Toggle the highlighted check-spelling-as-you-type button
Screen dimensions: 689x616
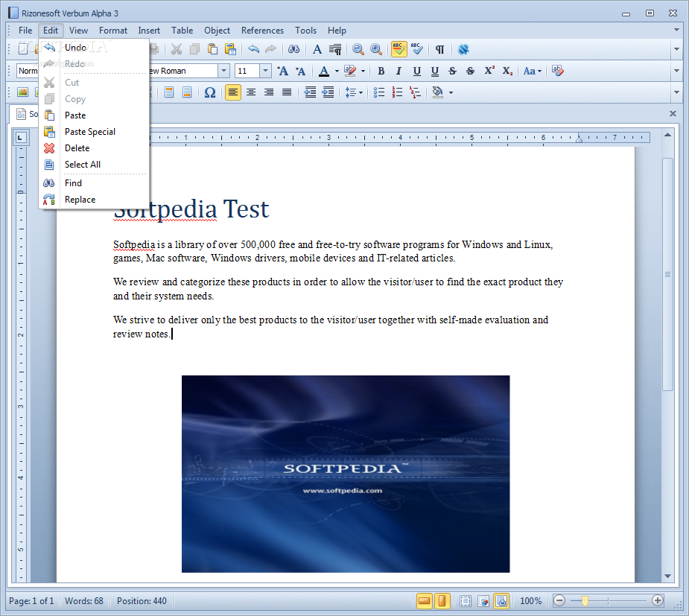[x=399, y=49]
